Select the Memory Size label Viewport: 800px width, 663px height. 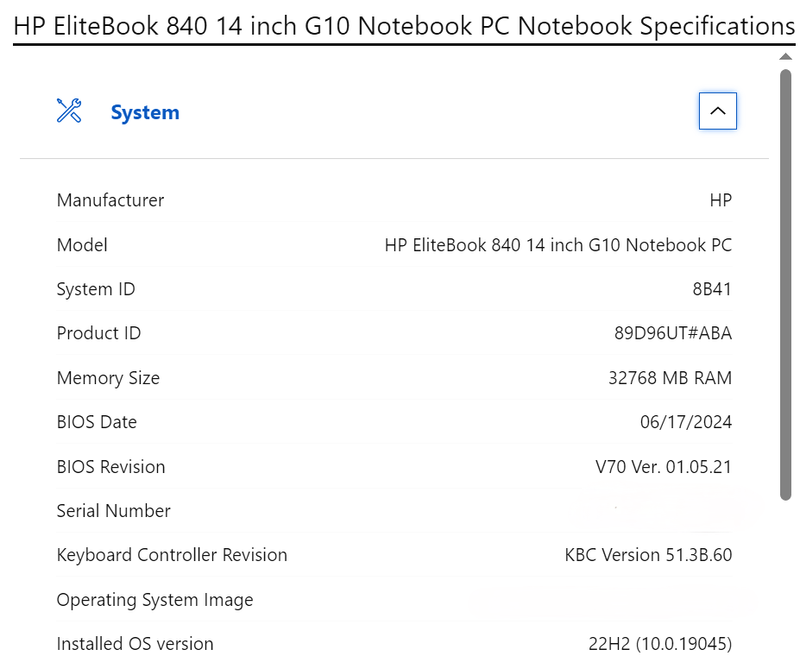[x=108, y=378]
